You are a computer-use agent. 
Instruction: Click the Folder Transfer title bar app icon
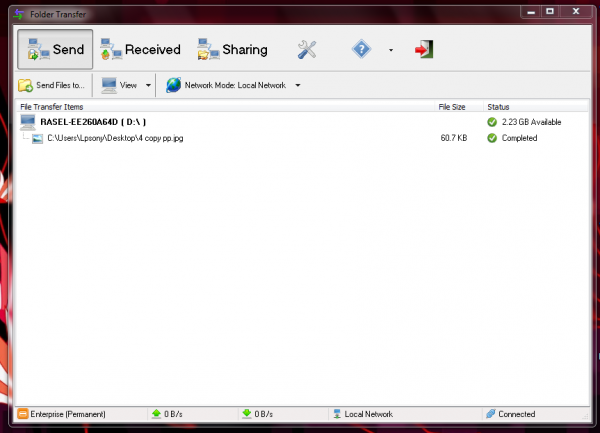click(18, 15)
